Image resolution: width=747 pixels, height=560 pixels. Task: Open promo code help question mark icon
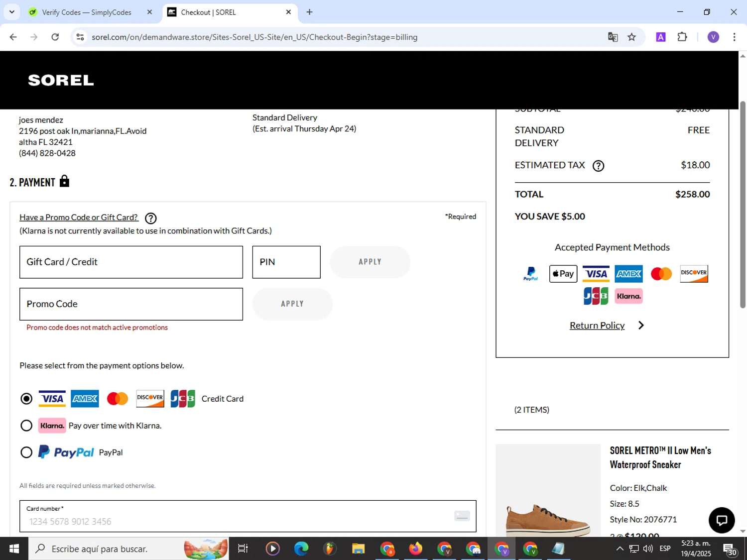(x=150, y=218)
